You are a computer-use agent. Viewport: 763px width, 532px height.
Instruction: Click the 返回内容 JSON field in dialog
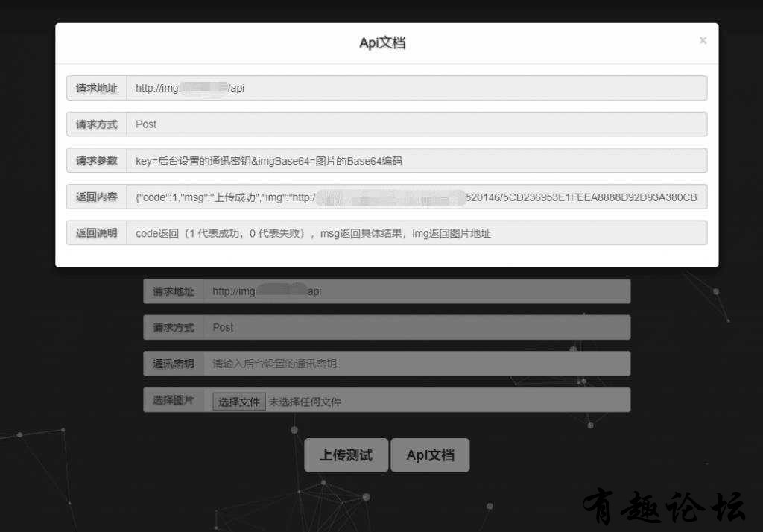point(417,197)
